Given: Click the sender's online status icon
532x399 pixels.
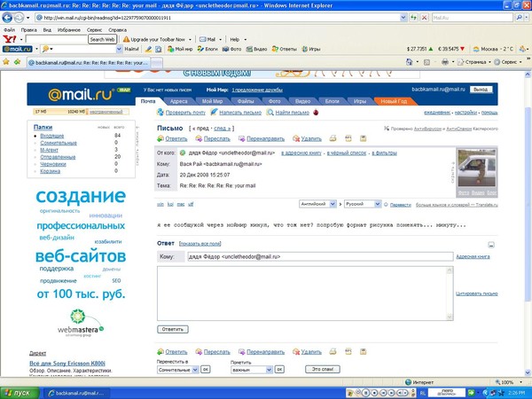Looking at the screenshot, I should coord(183,153).
